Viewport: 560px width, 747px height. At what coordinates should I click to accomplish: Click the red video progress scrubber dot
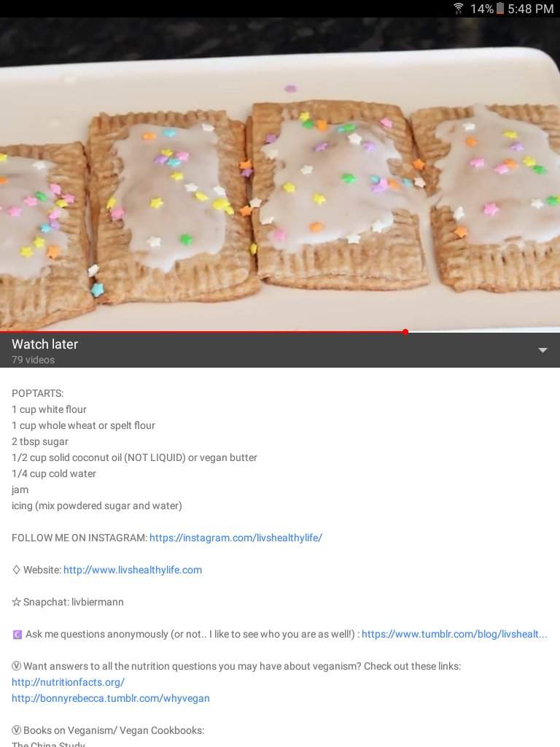(x=405, y=332)
